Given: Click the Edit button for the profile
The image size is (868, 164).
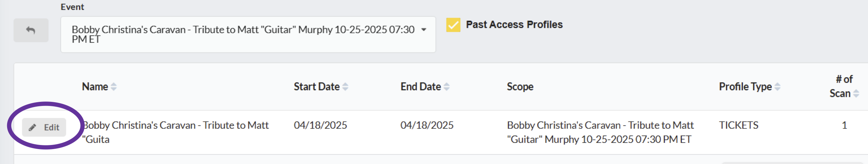Looking at the screenshot, I should tap(44, 127).
